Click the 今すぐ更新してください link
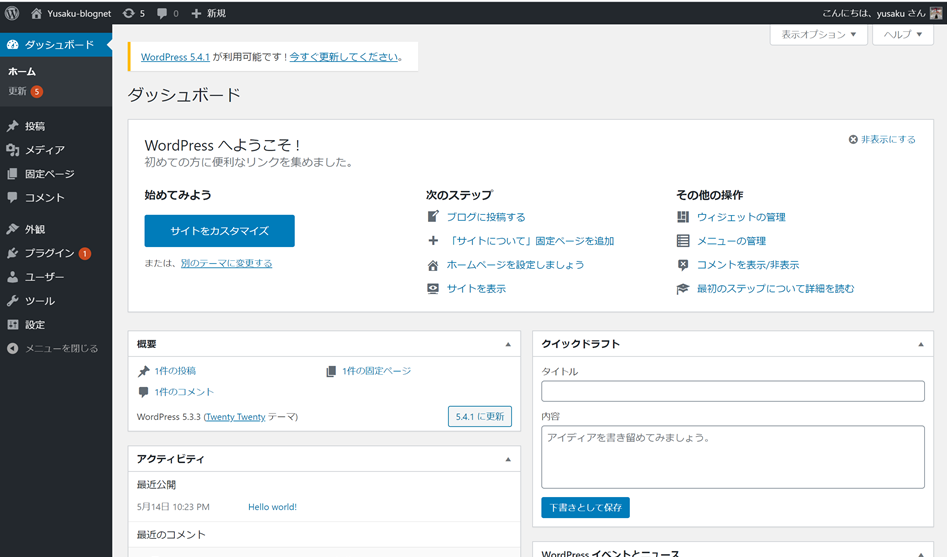 tap(344, 57)
